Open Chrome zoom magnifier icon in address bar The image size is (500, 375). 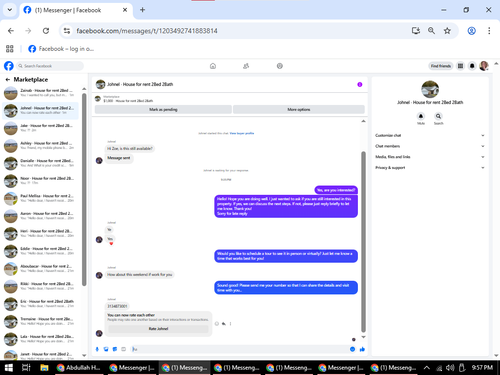point(431,31)
